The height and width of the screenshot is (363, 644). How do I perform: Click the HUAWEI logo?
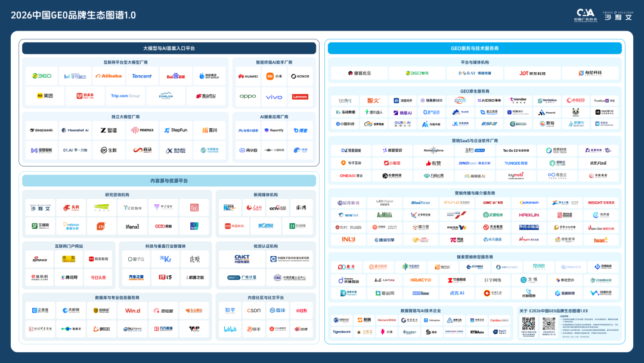tap(248, 76)
